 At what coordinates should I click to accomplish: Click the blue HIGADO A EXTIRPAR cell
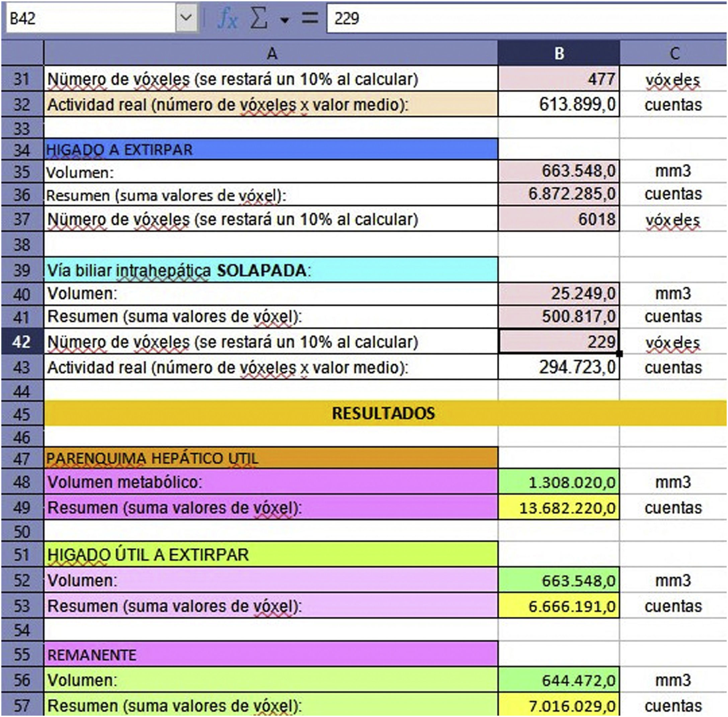pyautogui.click(x=271, y=150)
